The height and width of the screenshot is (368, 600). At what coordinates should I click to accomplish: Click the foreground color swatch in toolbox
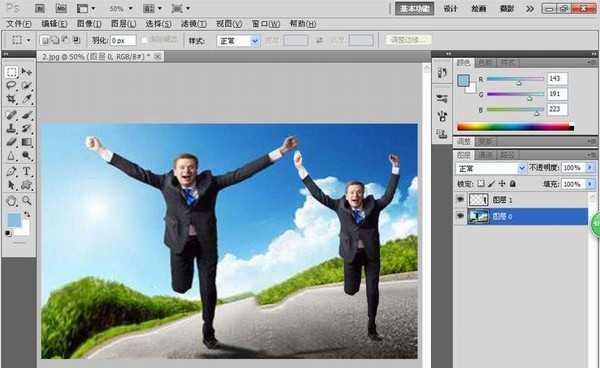pyautogui.click(x=14, y=220)
